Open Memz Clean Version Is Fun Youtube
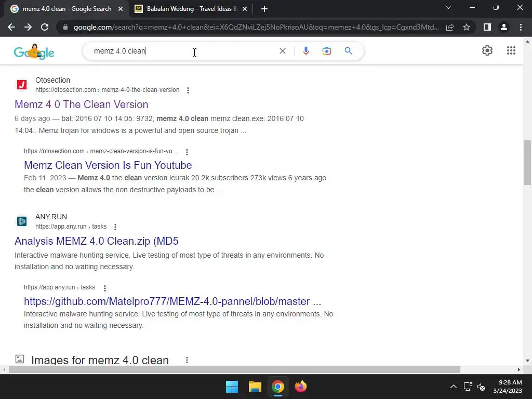Viewport: 532px width, 399px height. click(108, 165)
